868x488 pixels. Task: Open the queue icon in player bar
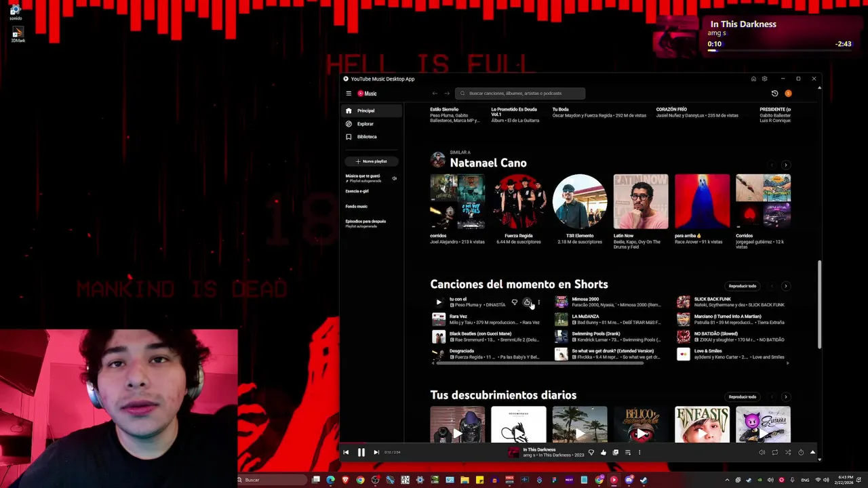tap(628, 452)
